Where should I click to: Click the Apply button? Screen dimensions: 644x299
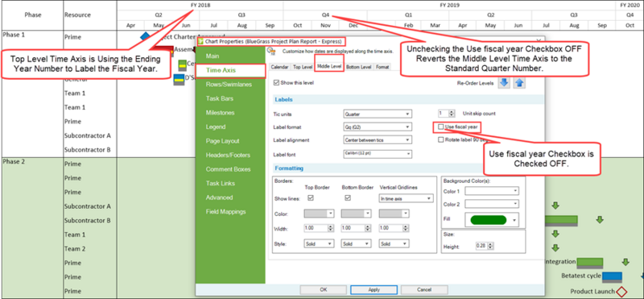374,289
